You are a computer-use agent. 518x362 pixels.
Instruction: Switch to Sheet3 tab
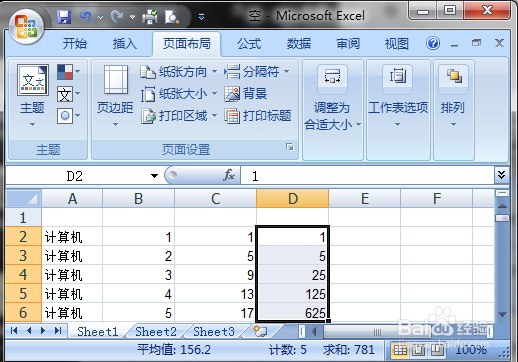[x=214, y=332]
